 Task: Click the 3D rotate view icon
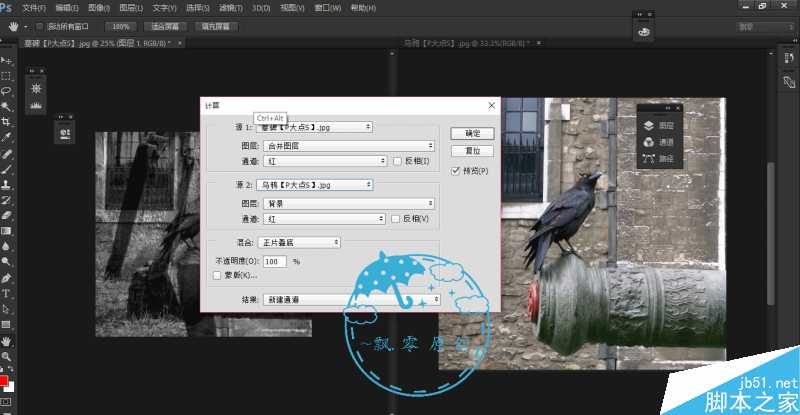point(643,32)
